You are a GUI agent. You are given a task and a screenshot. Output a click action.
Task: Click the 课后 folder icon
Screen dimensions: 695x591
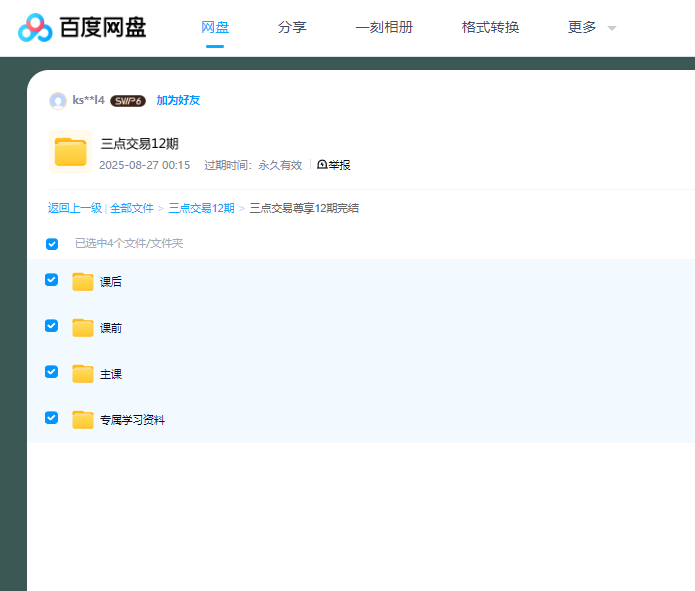[x=83, y=282]
